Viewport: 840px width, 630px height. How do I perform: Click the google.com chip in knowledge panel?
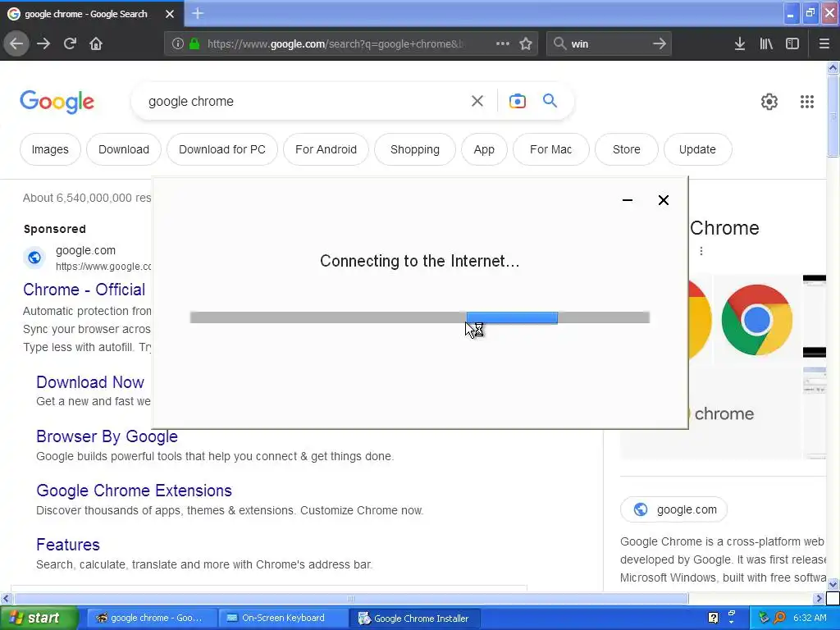[x=674, y=509]
